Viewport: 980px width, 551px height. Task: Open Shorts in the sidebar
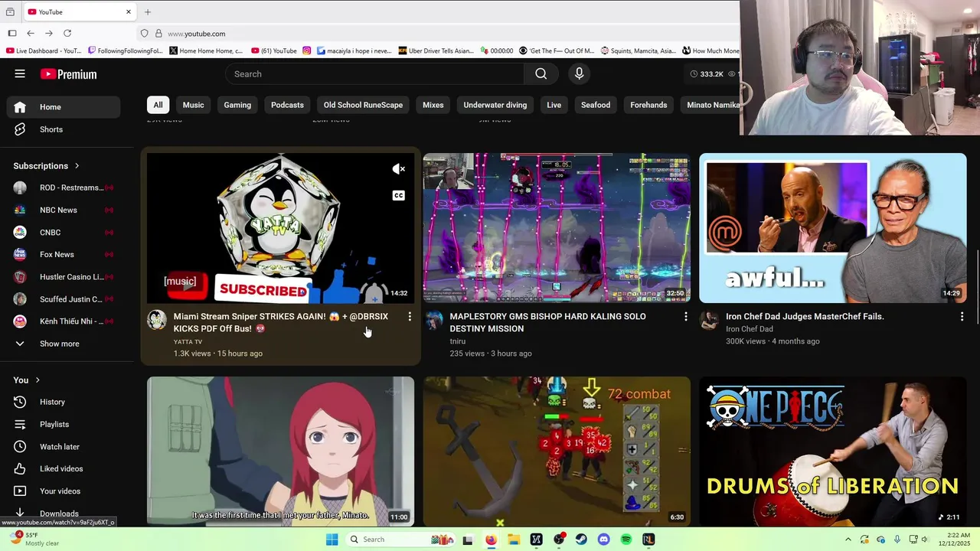click(63, 129)
